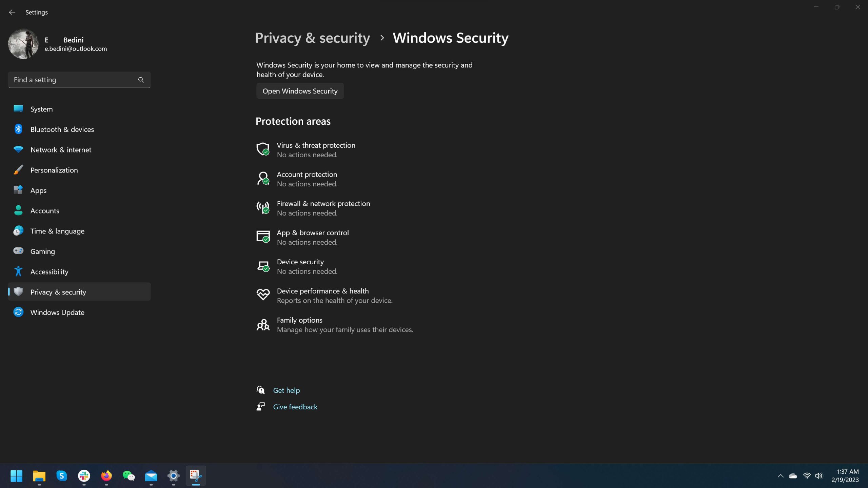Click the Accessibility figure icon

click(x=18, y=271)
